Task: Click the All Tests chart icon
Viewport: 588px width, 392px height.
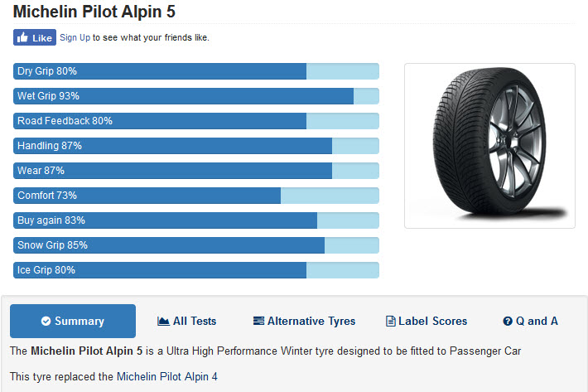Action: click(163, 321)
